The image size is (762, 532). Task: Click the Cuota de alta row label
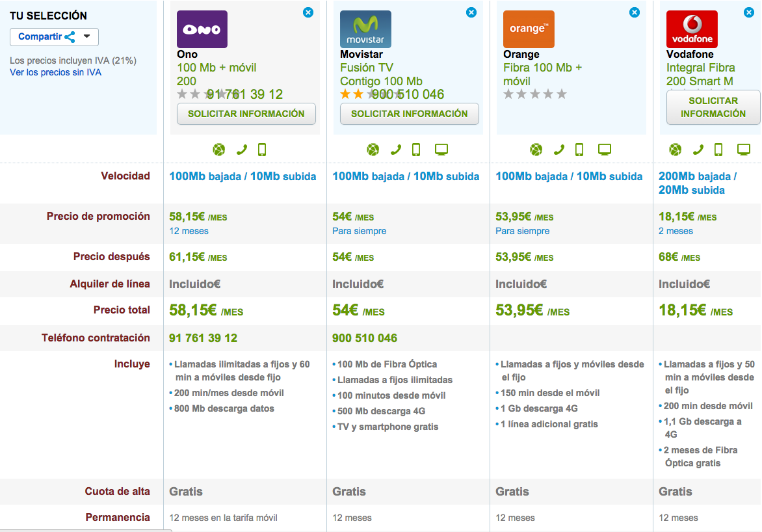tap(117, 492)
